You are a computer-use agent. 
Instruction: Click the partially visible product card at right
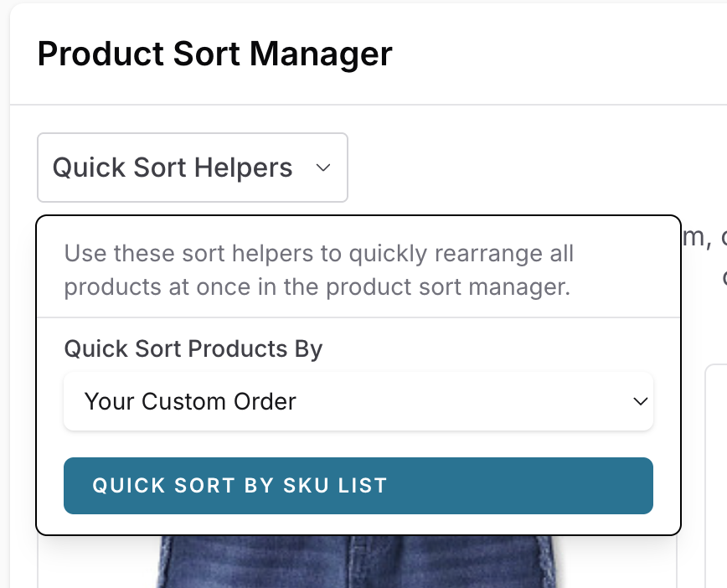point(715,469)
